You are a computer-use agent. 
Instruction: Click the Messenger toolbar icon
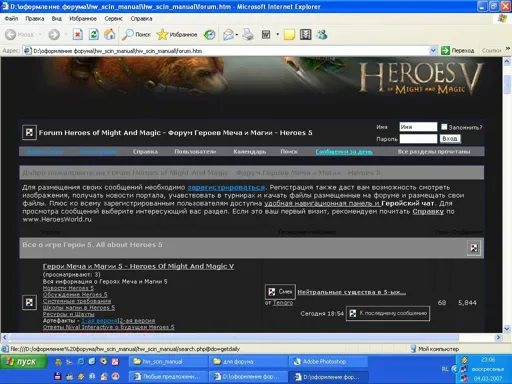[x=322, y=34]
